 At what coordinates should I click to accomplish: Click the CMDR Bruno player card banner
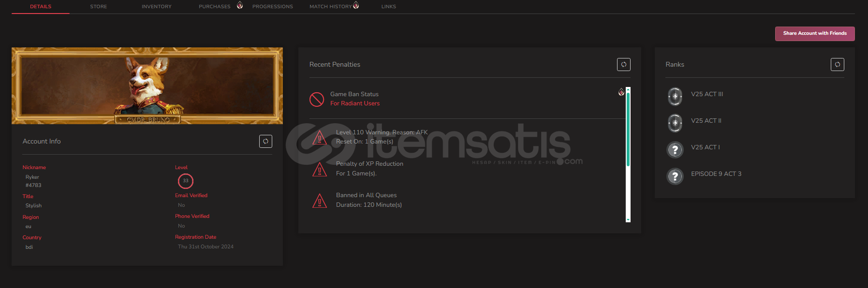tap(147, 86)
